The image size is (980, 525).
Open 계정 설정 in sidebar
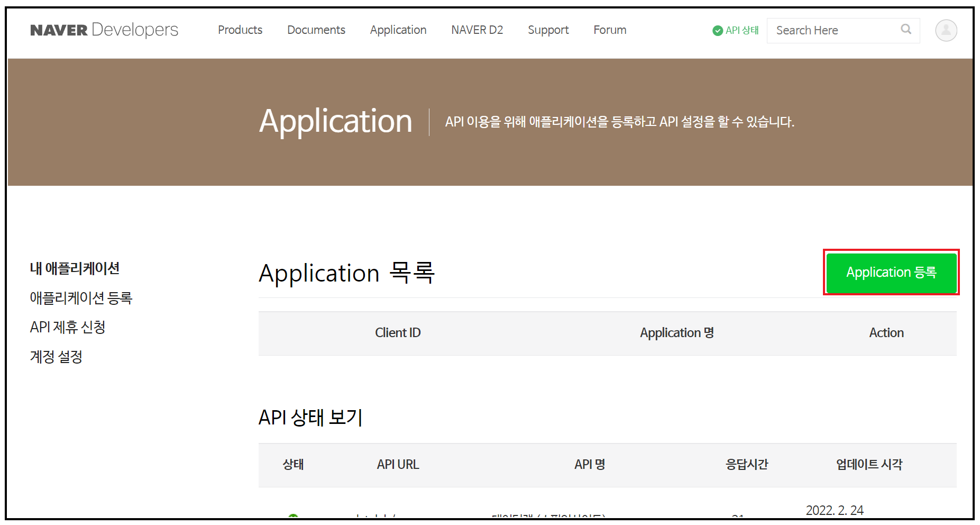(x=56, y=357)
